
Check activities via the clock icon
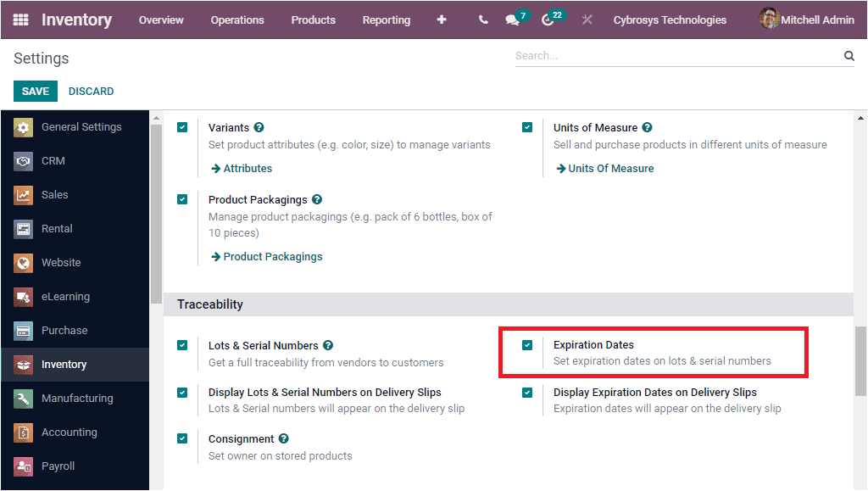click(x=549, y=20)
